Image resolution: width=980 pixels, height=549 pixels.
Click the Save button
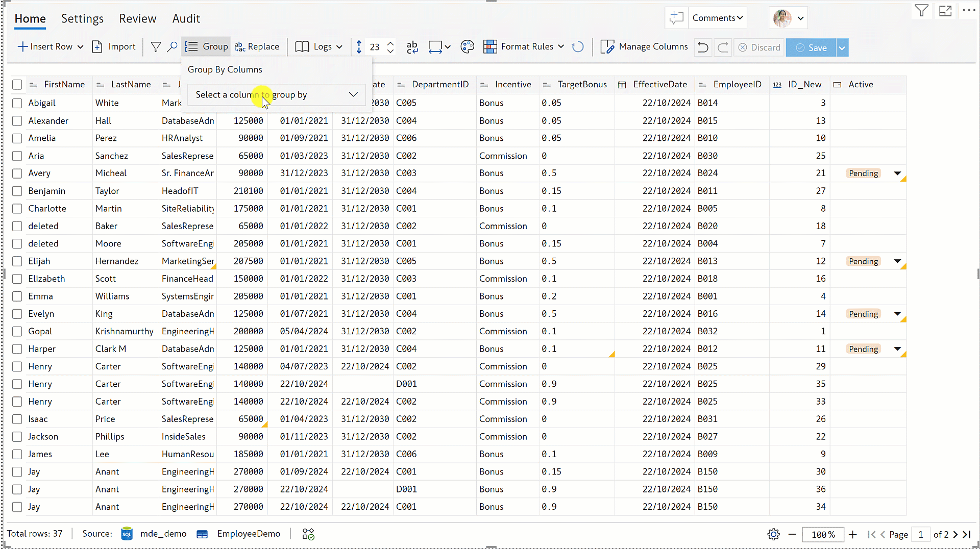(811, 47)
